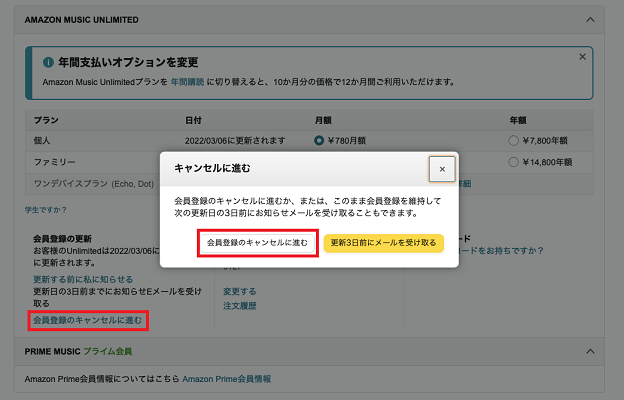Click 更新3日前にメールを受け取る yellow button
This screenshot has width=624, height=400.
[x=383, y=243]
